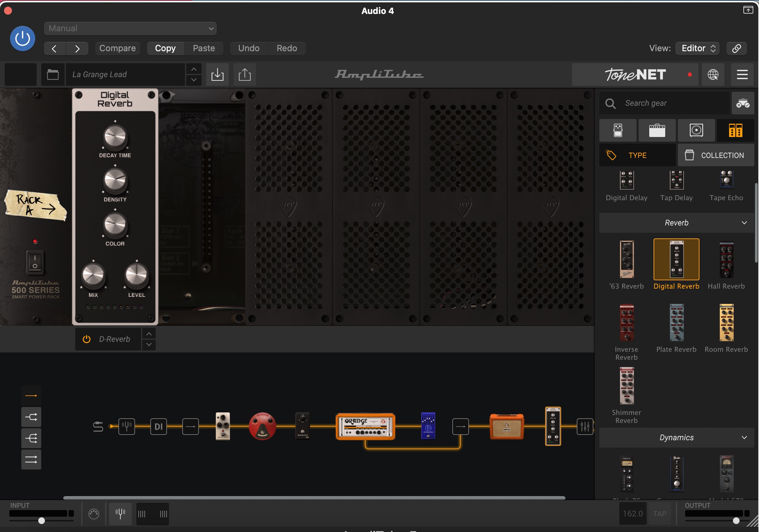Select the Orange amp head in chain
Screen dimensions: 759x532
click(366, 427)
